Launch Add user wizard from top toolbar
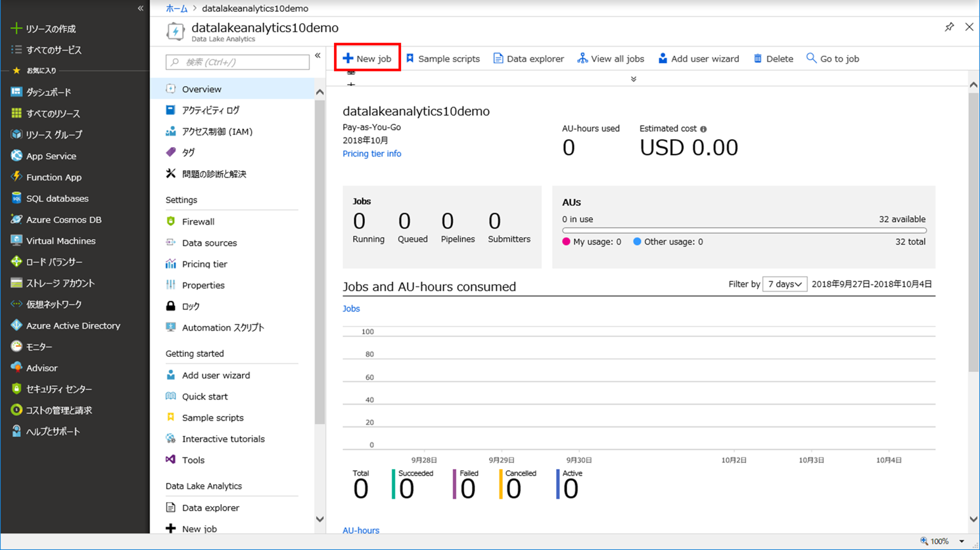This screenshot has height=550, width=980. (698, 58)
